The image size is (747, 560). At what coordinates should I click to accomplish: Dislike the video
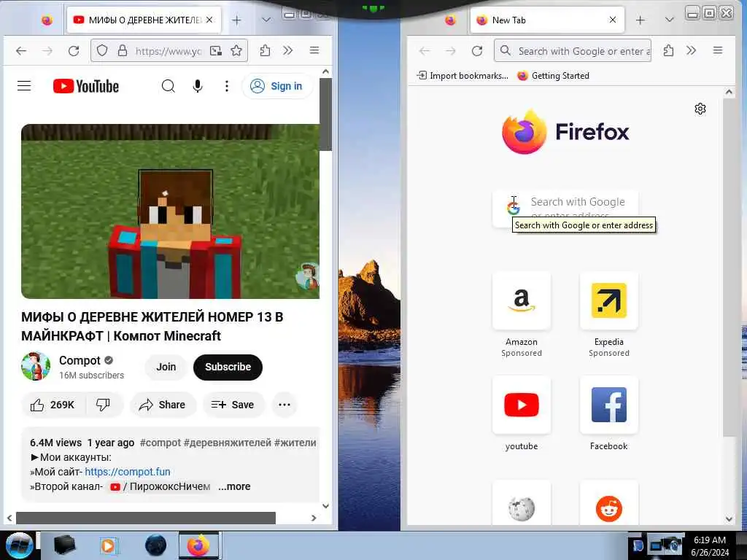tap(104, 405)
